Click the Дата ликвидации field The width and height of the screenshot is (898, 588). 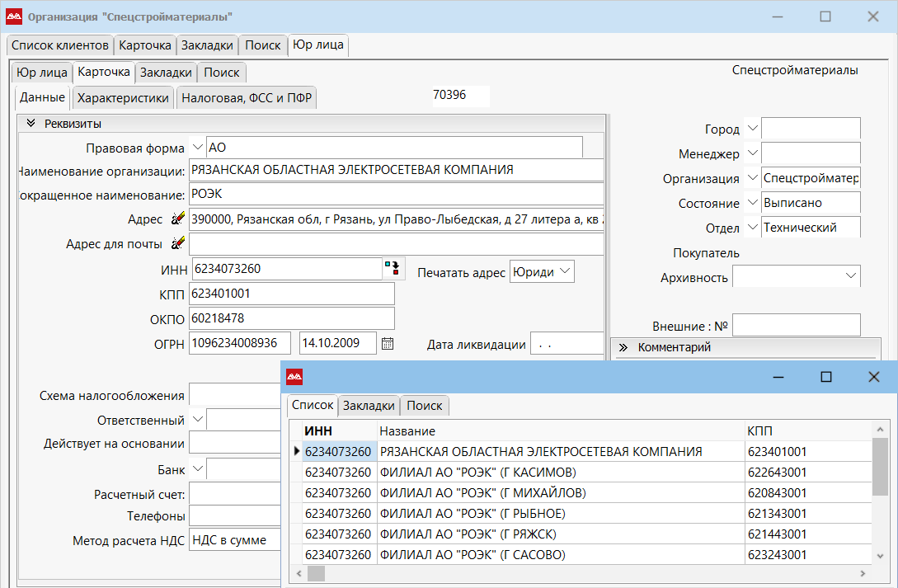pyautogui.click(x=567, y=344)
